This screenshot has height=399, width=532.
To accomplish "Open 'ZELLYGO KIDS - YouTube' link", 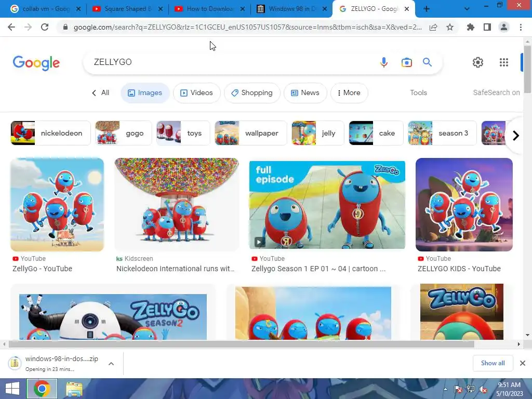I will [x=459, y=269].
